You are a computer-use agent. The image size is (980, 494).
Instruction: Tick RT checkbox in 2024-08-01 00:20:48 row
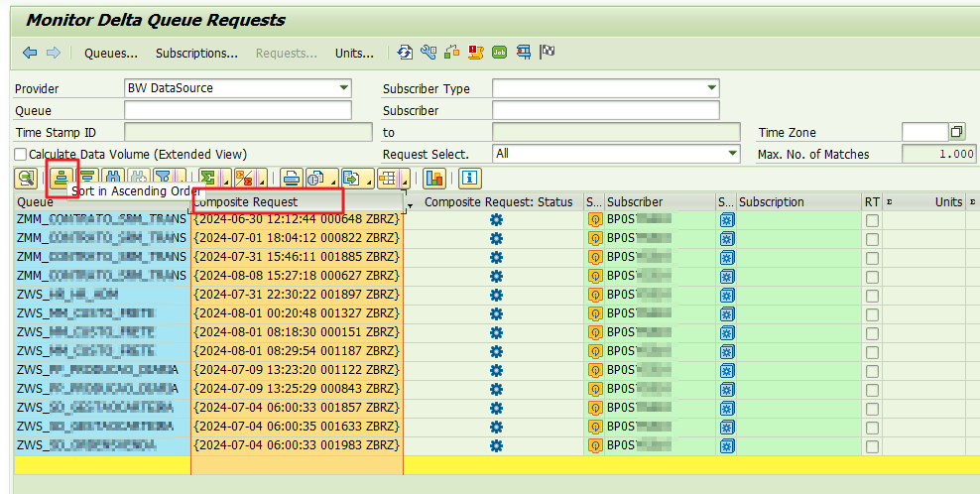coord(872,314)
